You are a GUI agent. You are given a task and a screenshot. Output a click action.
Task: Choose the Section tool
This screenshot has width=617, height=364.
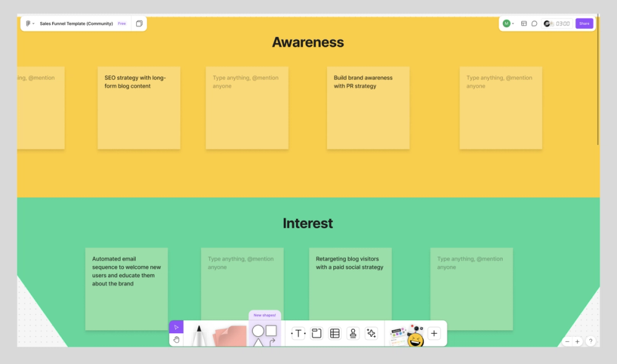[x=316, y=333]
